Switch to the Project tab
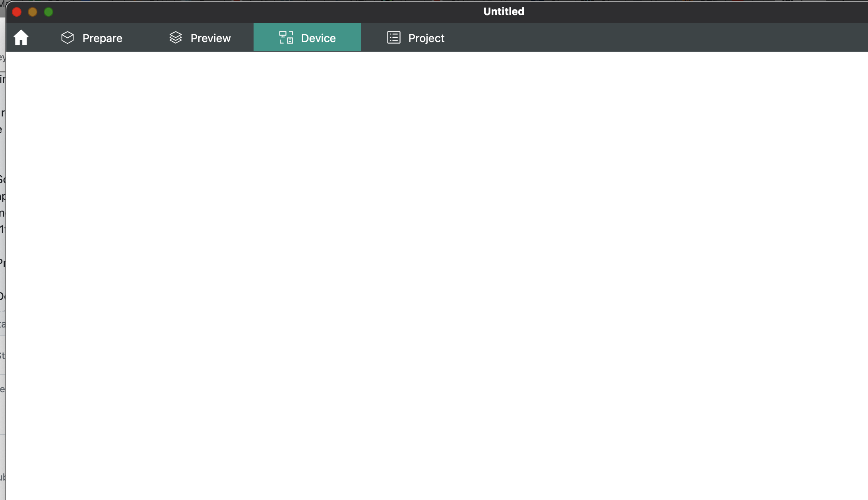This screenshot has height=500, width=868. click(415, 38)
